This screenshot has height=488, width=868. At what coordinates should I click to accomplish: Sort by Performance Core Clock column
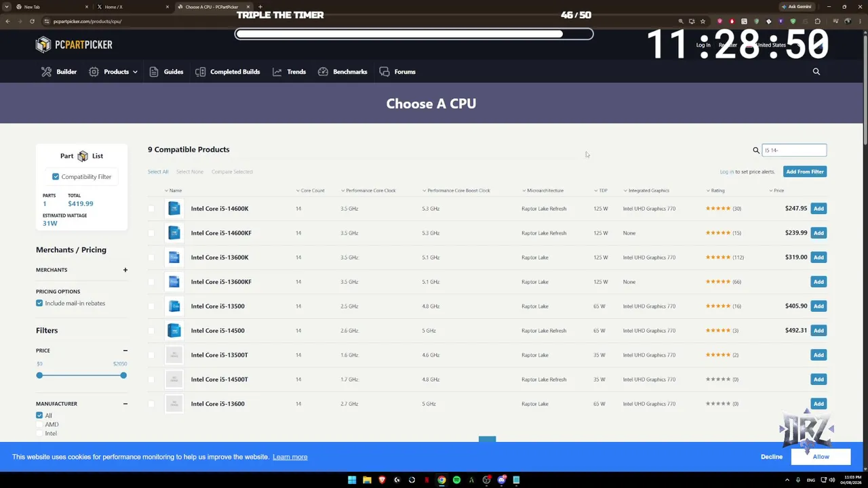(368, 190)
